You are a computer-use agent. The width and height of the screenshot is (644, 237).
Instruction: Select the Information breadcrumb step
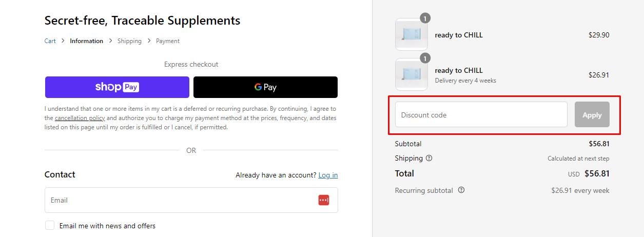[87, 41]
